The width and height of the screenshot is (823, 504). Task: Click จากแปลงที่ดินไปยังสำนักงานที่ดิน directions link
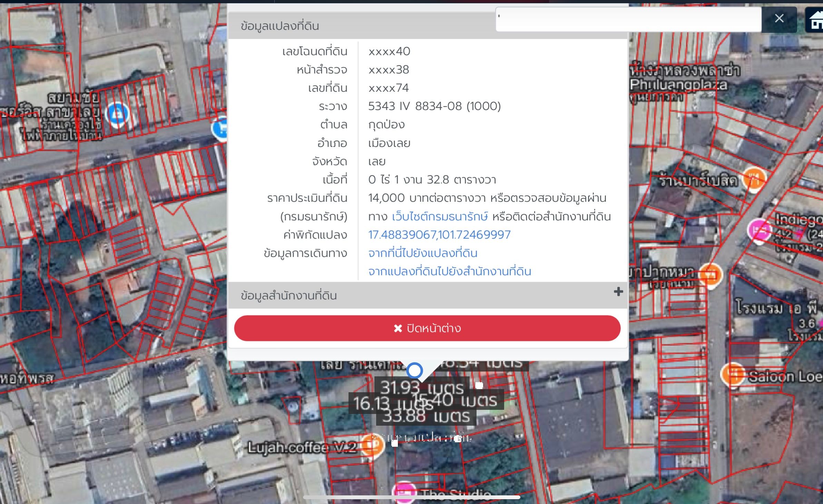[x=450, y=271]
